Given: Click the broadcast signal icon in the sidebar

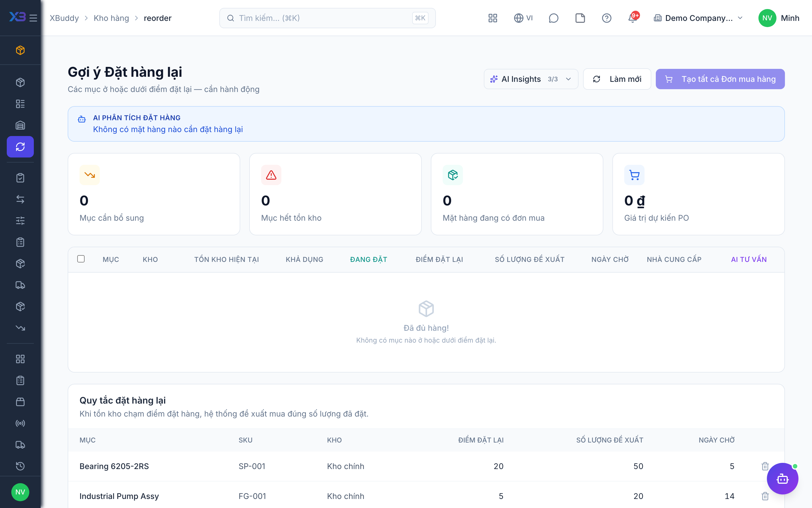Looking at the screenshot, I should tap(20, 423).
